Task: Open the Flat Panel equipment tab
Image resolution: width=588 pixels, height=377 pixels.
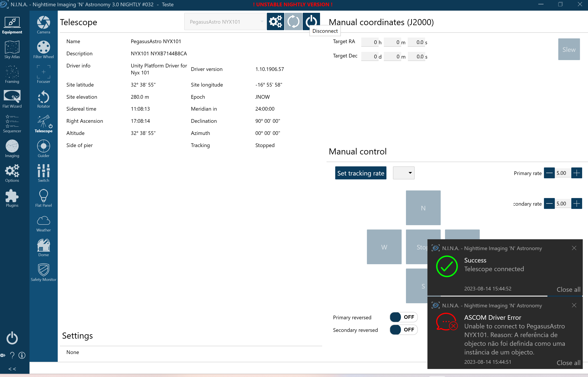Action: 44,198
